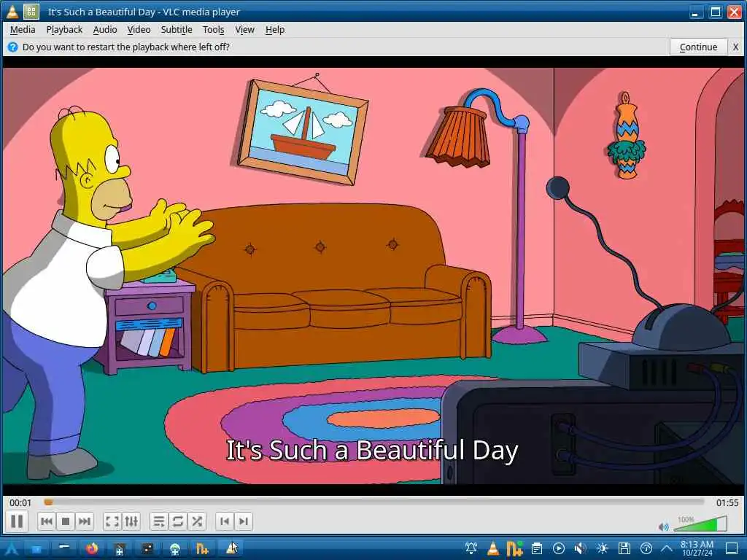Open the clock showing 8:13 AM
Viewport: 747px width, 560px height.
tap(697, 548)
